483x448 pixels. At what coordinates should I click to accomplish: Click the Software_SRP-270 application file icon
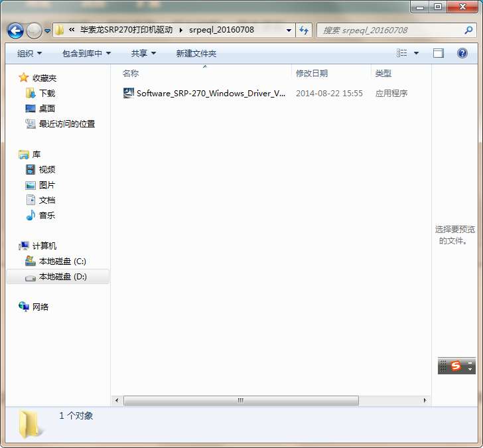[129, 93]
